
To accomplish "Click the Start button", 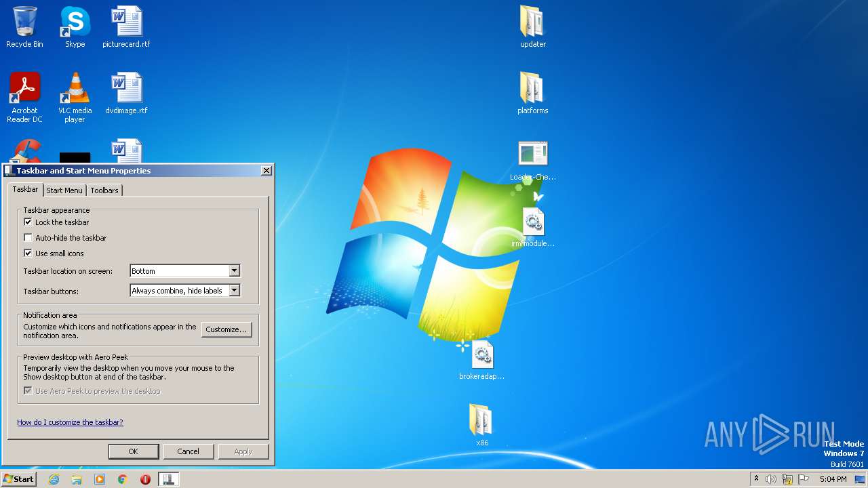I will coord(18,479).
